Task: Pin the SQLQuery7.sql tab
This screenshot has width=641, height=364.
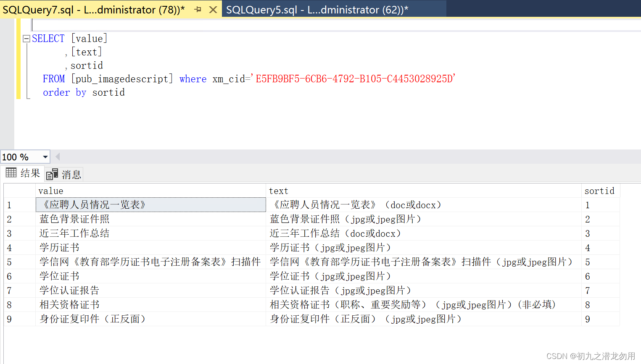Action: (x=198, y=9)
